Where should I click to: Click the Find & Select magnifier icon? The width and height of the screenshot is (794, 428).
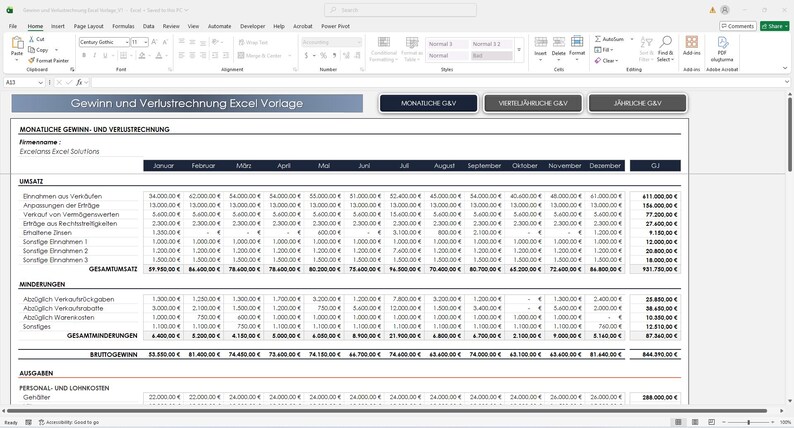tap(665, 42)
